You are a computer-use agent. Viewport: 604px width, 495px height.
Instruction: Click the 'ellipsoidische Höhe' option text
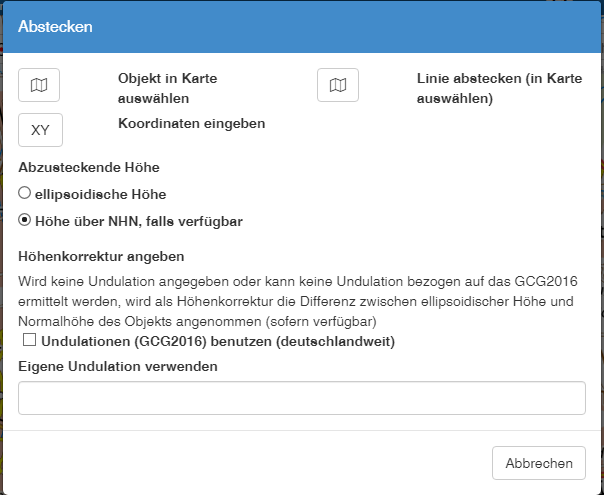click(x=100, y=194)
